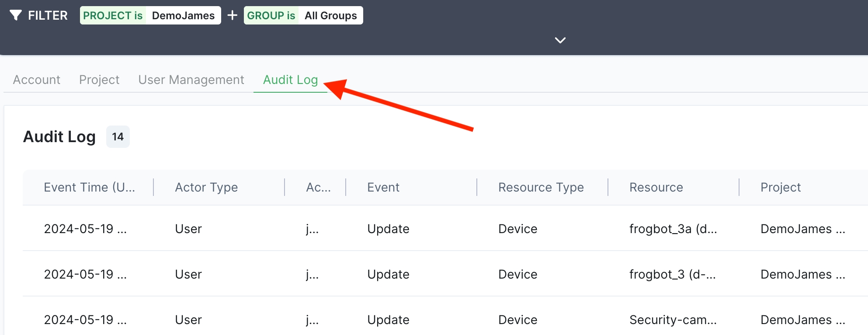Sort by Resource Type column
868x335 pixels.
tap(541, 187)
